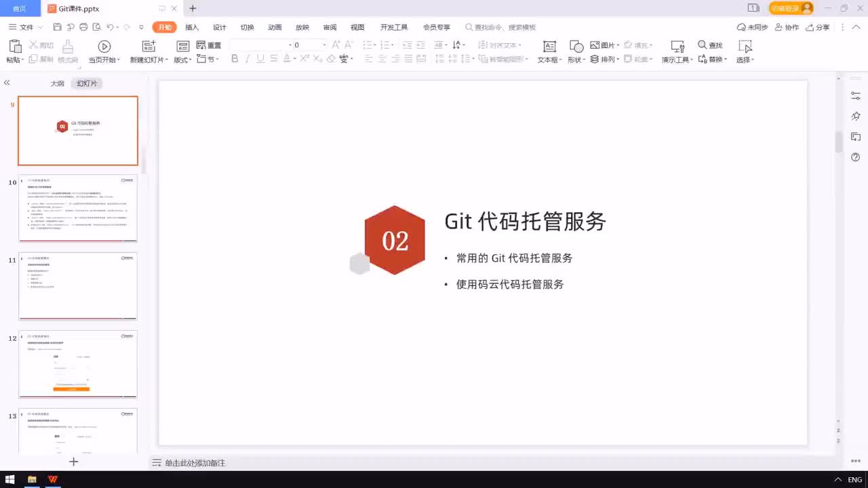This screenshot has height=488, width=868.
Task: Open the Design (设计) tab
Action: (x=220, y=27)
